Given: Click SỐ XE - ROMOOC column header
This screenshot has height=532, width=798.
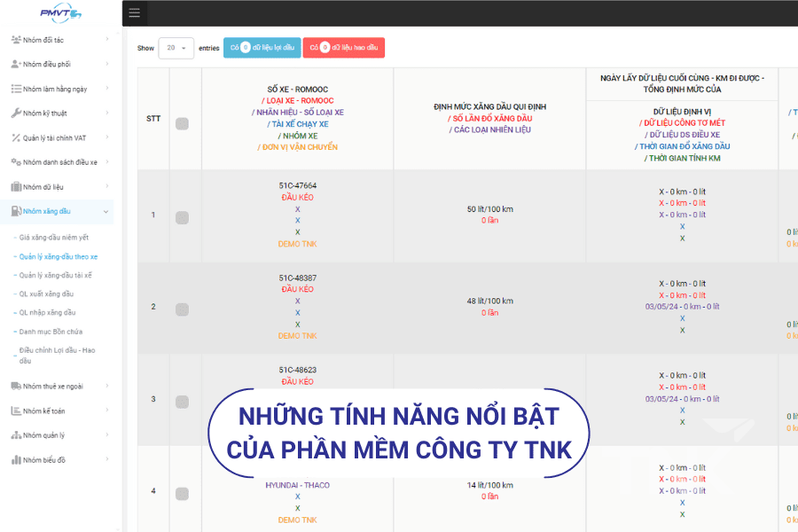Looking at the screenshot, I should [298, 89].
